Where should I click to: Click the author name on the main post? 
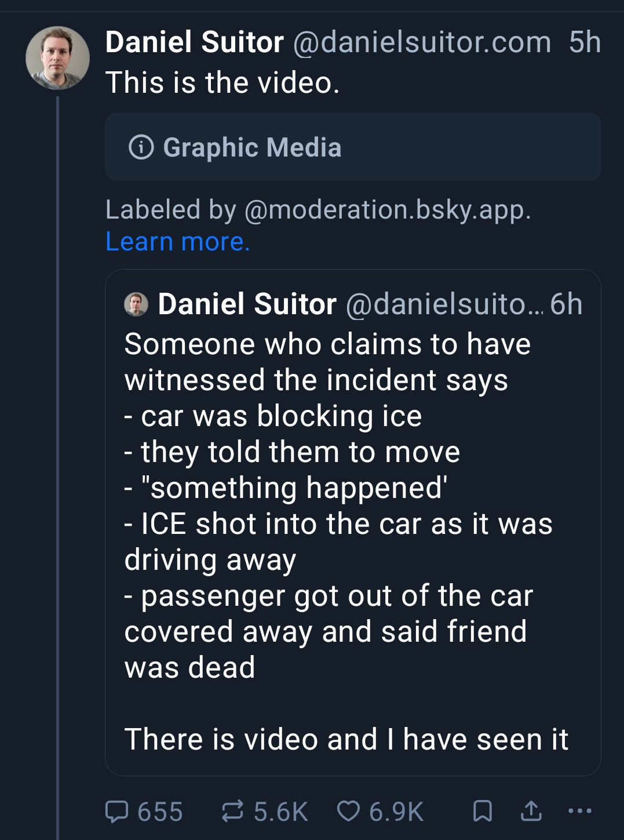point(195,42)
